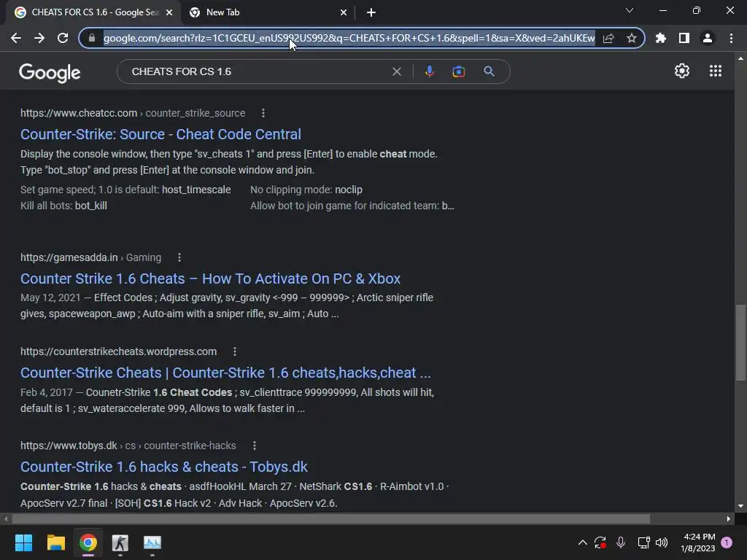Click inside the Google search field
The height and width of the screenshot is (560, 747).
(258, 71)
